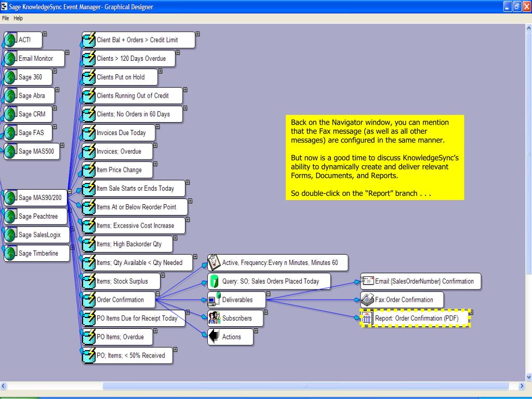This screenshot has height=399, width=532.
Task: Expand the Subscribers branch
Action: pyautogui.click(x=265, y=312)
